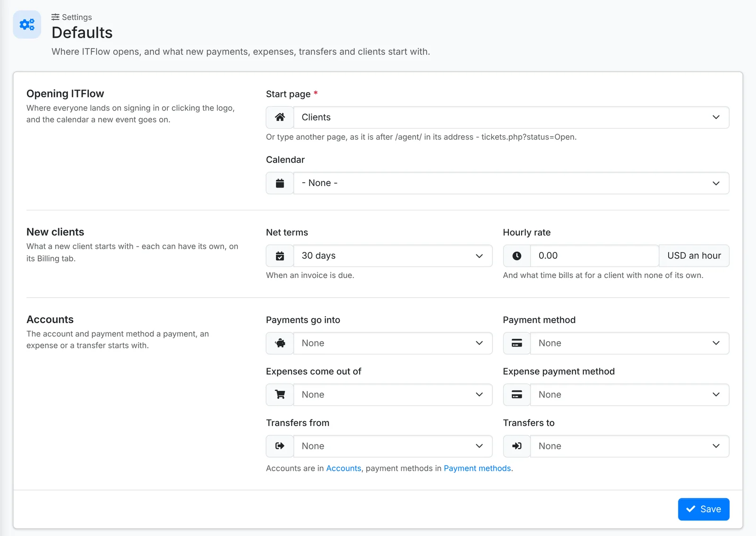Image resolution: width=756 pixels, height=536 pixels.
Task: Click the Opening ITFlow section heading
Action: 65,94
